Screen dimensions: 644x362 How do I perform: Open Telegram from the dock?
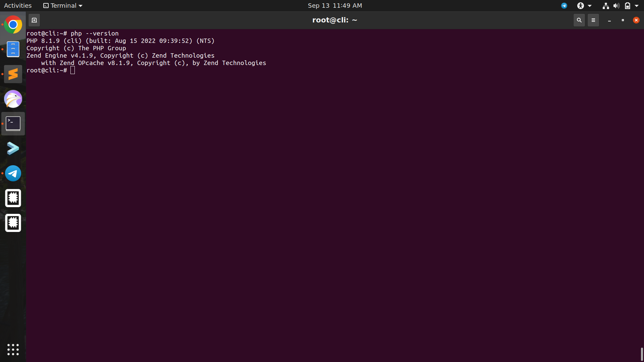click(13, 173)
